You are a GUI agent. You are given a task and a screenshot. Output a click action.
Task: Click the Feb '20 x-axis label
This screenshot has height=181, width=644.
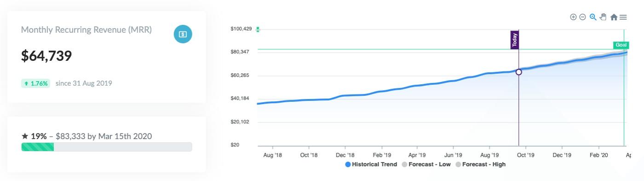click(x=599, y=155)
